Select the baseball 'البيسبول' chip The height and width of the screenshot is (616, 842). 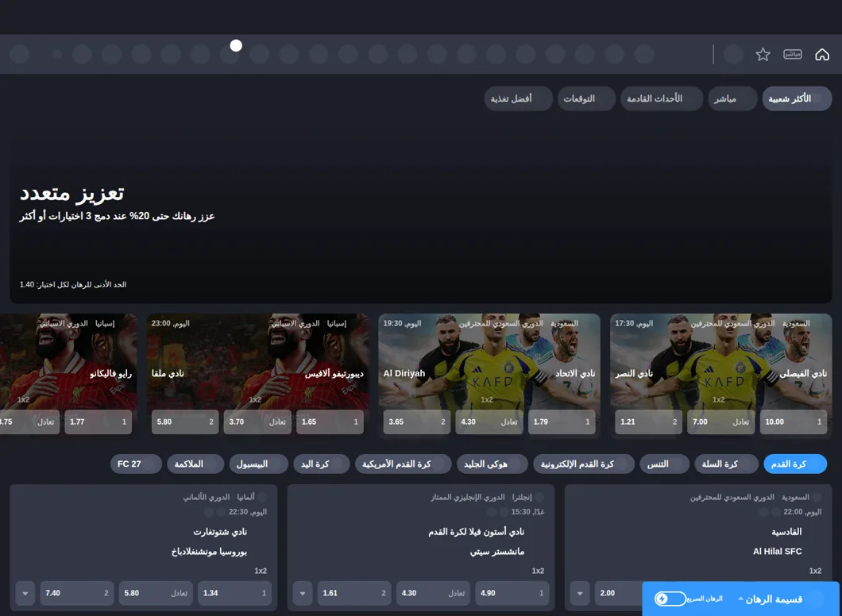[x=259, y=464]
